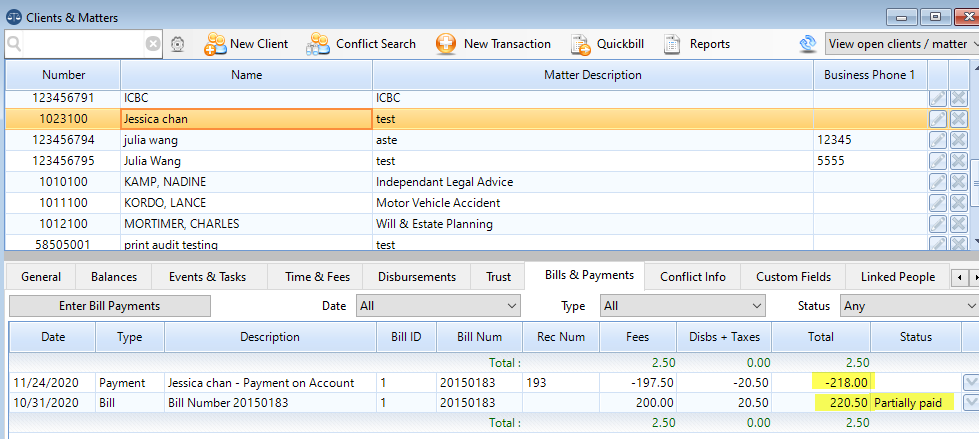Click the client list scrollbar up arrow
The image size is (979, 439).
(975, 65)
